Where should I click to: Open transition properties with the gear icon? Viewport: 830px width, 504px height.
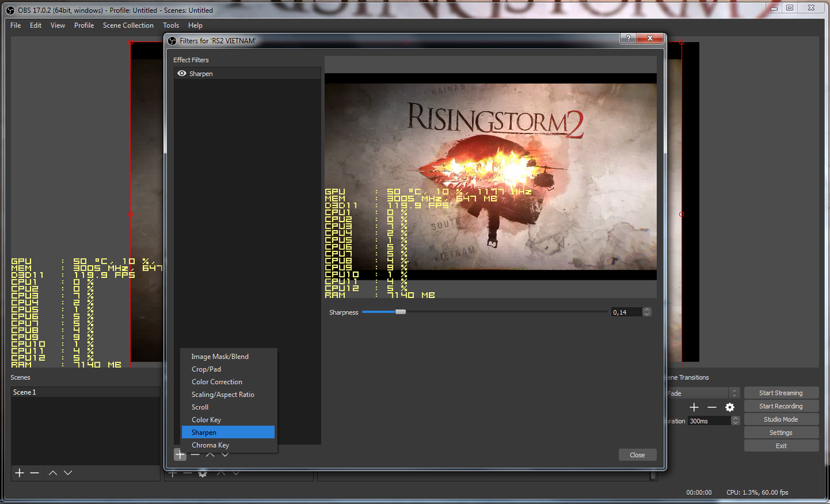pos(729,407)
